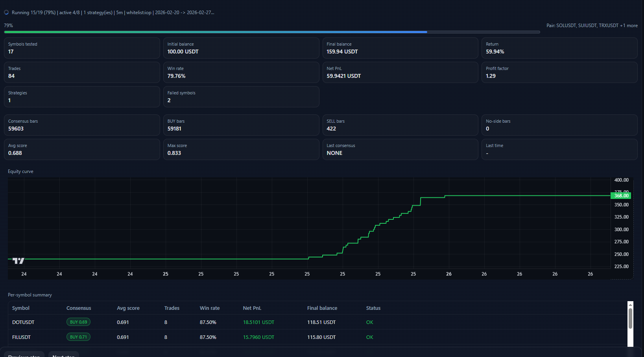Click the 'Per-symbol summary' heading

(x=30, y=294)
